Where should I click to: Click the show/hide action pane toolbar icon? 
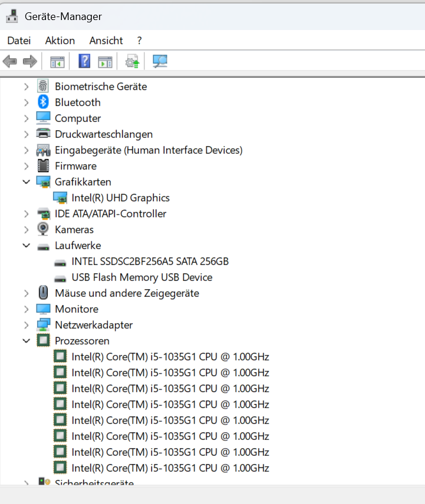(x=105, y=61)
